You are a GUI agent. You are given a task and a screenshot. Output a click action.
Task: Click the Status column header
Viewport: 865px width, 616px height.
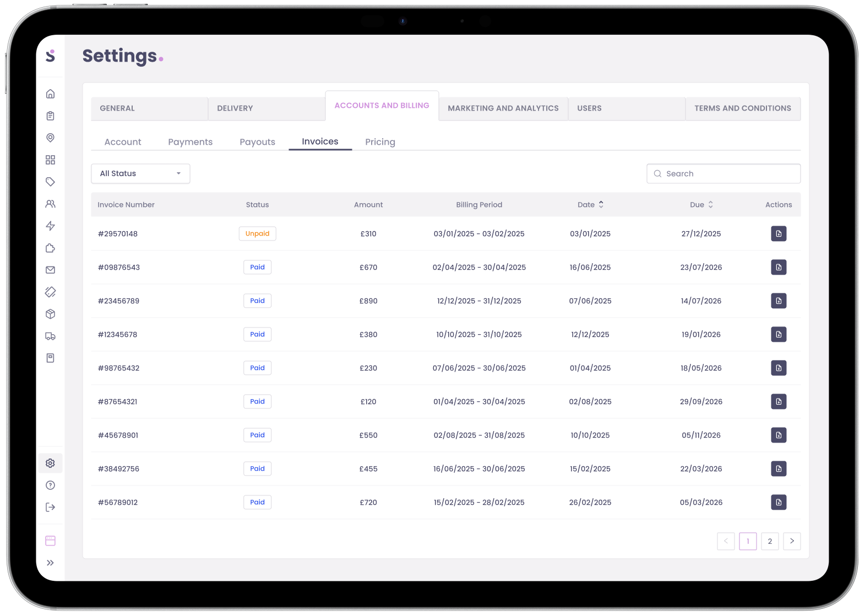[257, 204]
